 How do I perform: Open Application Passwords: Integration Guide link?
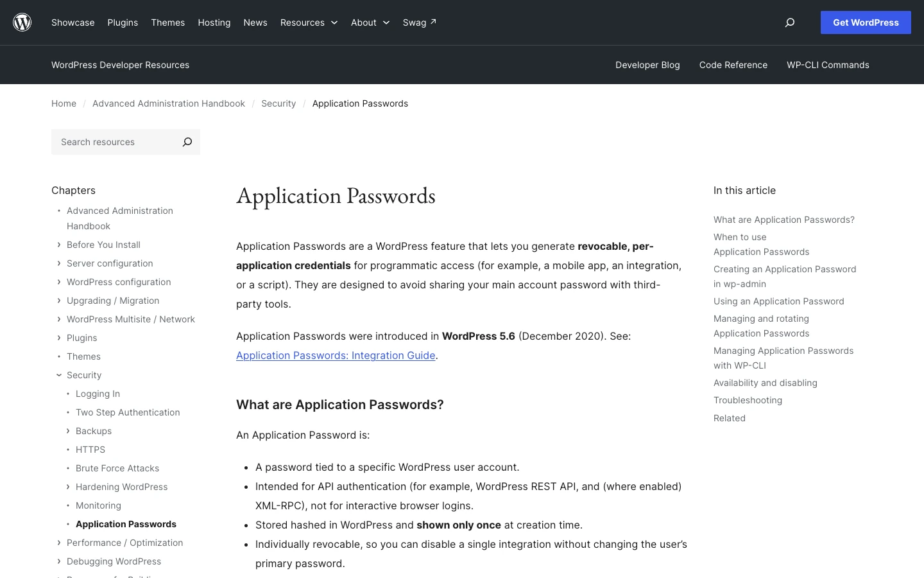click(x=336, y=355)
